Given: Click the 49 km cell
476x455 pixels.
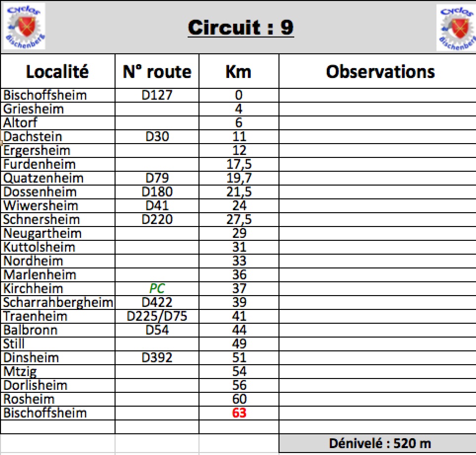Looking at the screenshot, I should [238, 344].
